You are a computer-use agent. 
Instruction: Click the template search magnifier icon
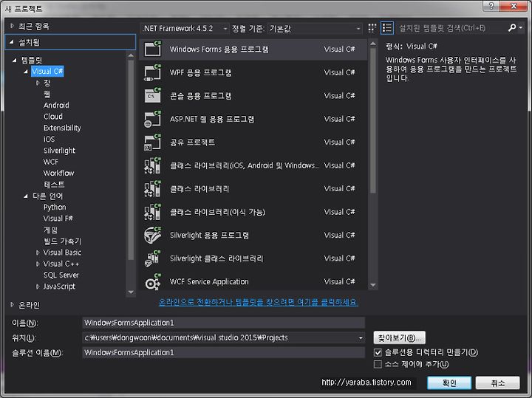pos(512,28)
